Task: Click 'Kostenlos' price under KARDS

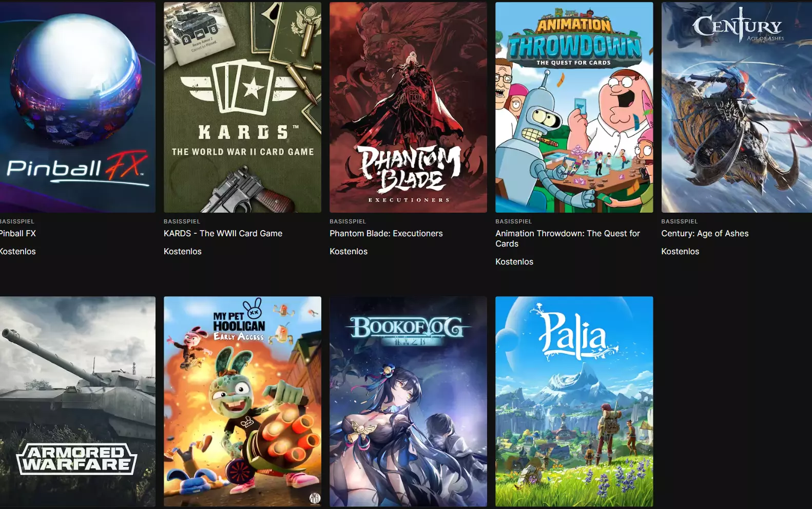Action: tap(183, 251)
